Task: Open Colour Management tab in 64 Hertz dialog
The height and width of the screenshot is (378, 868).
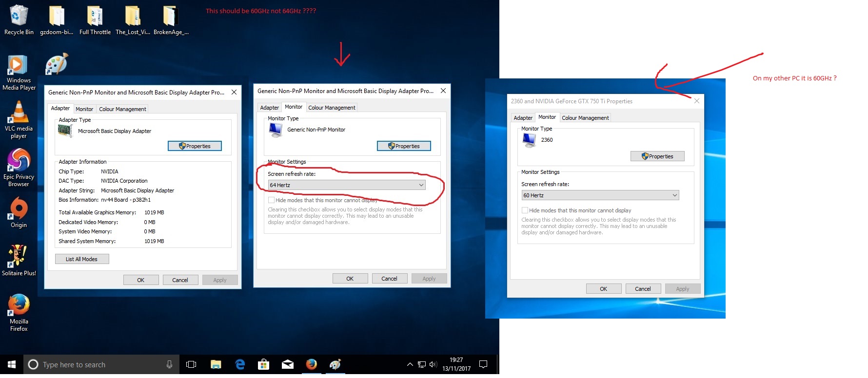Action: [332, 108]
